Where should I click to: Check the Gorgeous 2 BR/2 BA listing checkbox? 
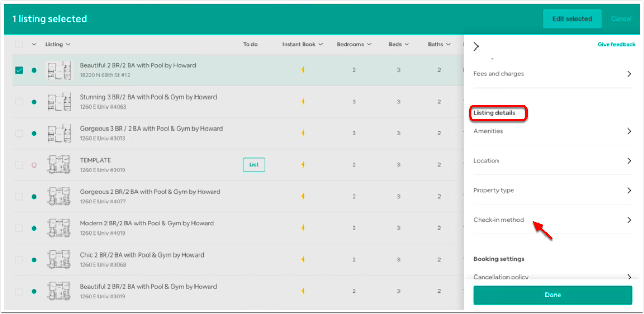(19, 197)
